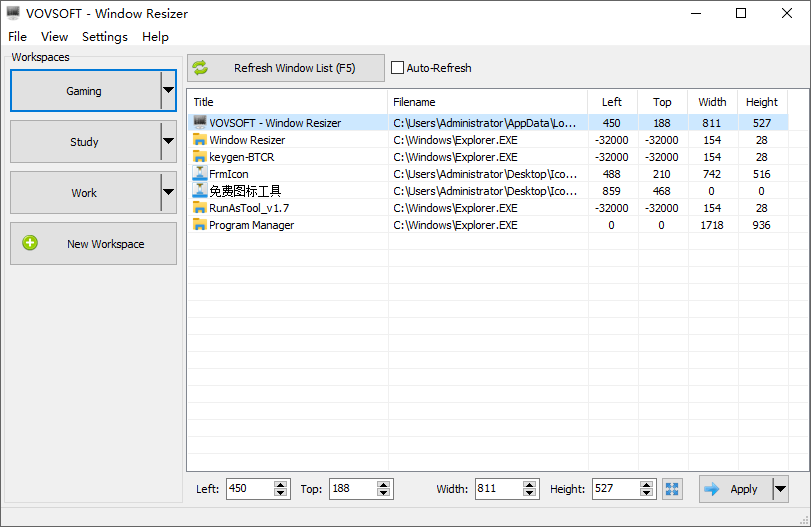Decrease the Left value with down arrow
The width and height of the screenshot is (811, 527).
(x=280, y=493)
